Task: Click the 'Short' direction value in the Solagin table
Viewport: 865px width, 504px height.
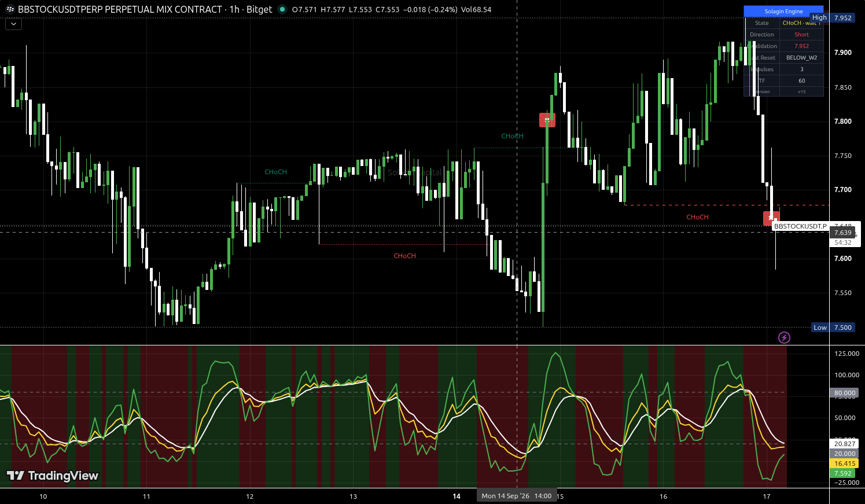Action: click(801, 35)
